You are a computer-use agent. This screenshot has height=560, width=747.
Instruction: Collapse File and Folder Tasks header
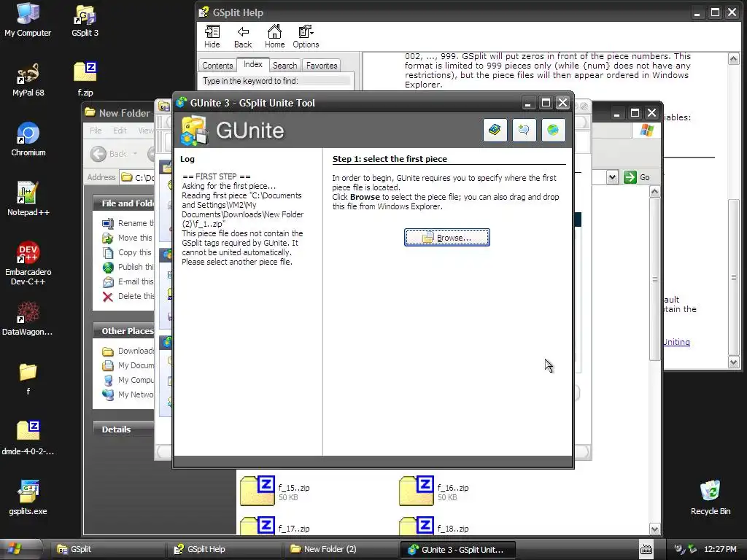[124, 203]
